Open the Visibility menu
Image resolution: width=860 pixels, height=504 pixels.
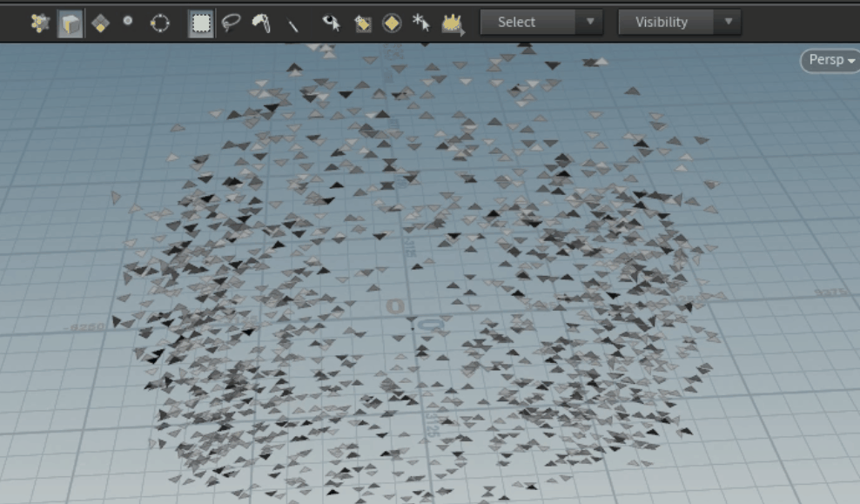tap(666, 22)
